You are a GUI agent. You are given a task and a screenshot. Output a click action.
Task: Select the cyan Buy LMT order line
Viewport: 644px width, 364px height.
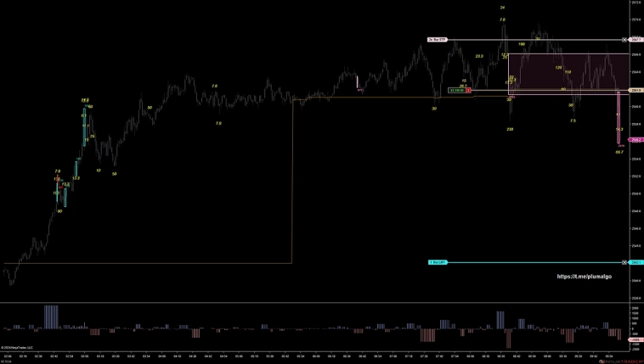coord(534,262)
